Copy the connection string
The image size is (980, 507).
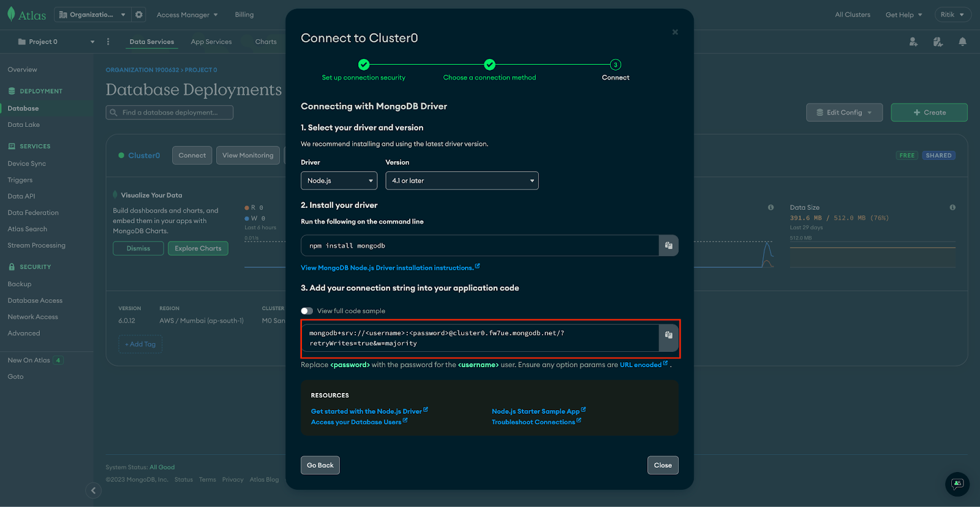(668, 335)
